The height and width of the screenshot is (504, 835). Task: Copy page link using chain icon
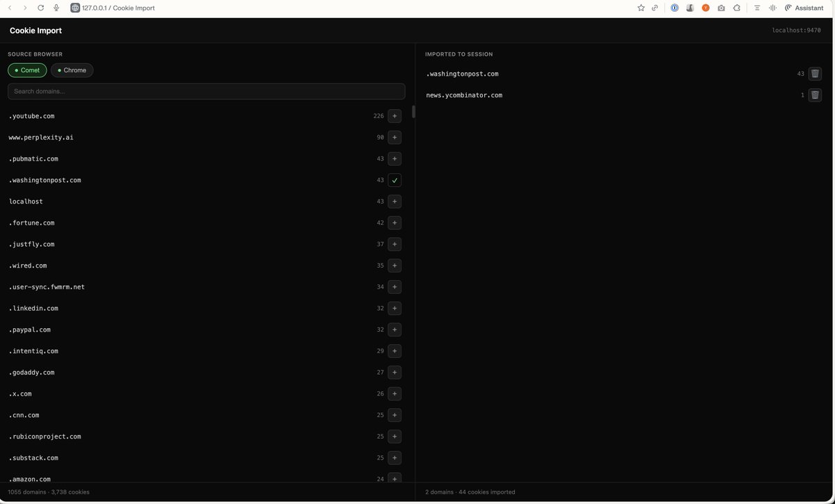pyautogui.click(x=655, y=8)
